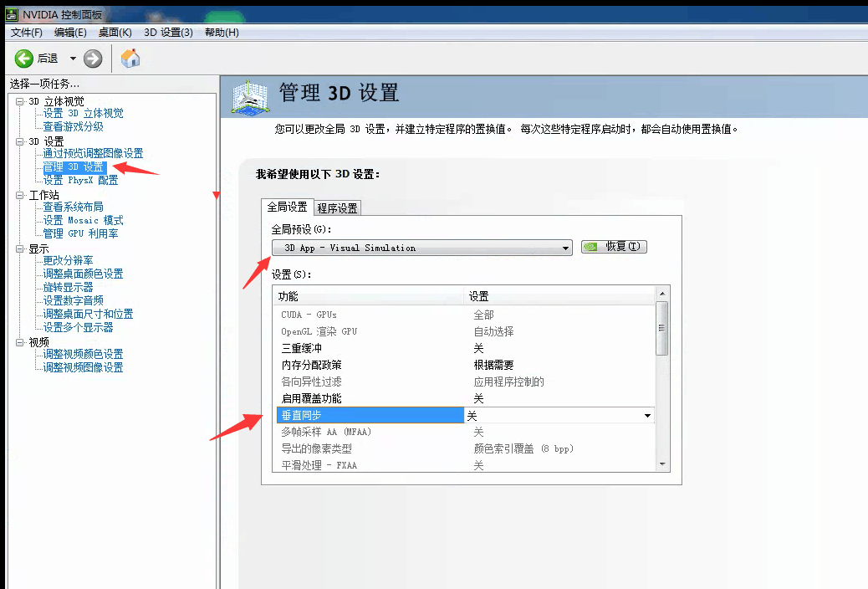Screen dimensions: 868x589
Task: Open the 桌面(K) menu
Action: (115, 32)
